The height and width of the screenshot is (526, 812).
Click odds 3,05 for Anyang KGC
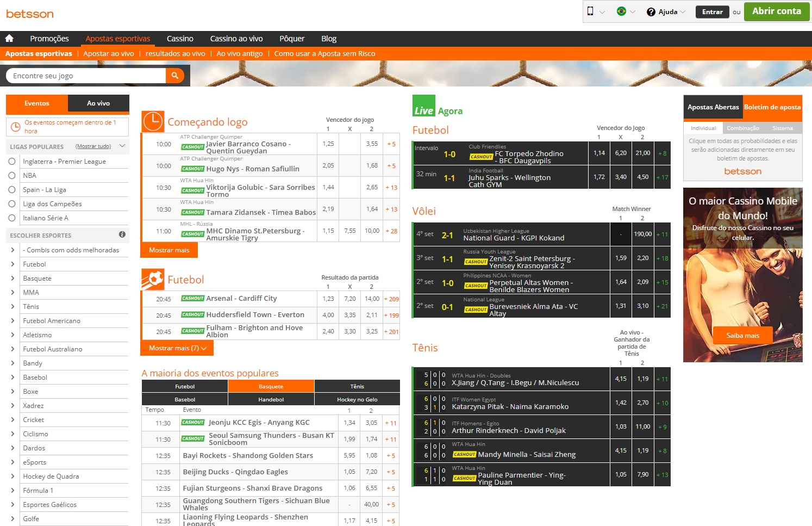point(371,423)
